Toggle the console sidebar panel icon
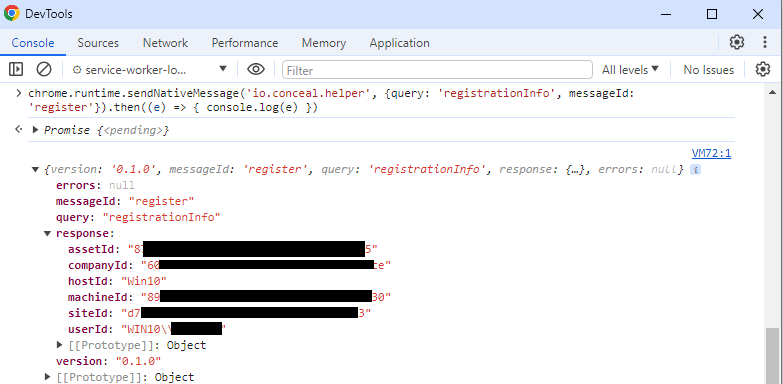Image resolution: width=783 pixels, height=384 pixels. [x=16, y=69]
